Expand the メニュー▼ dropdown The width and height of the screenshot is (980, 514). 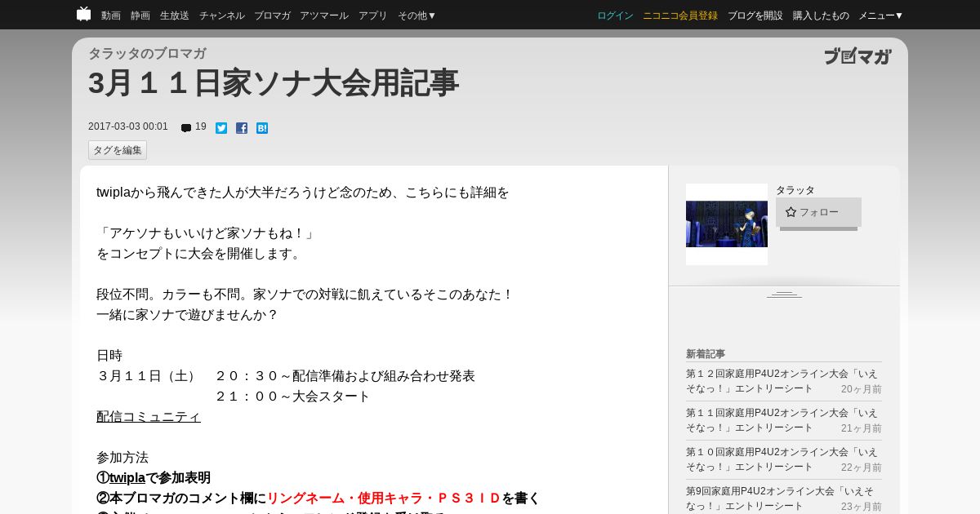click(881, 16)
